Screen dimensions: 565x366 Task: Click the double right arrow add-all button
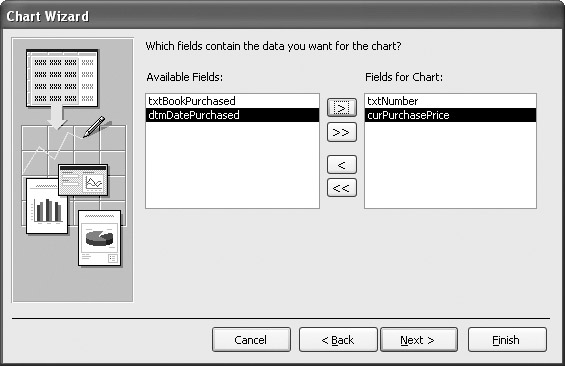(x=342, y=132)
